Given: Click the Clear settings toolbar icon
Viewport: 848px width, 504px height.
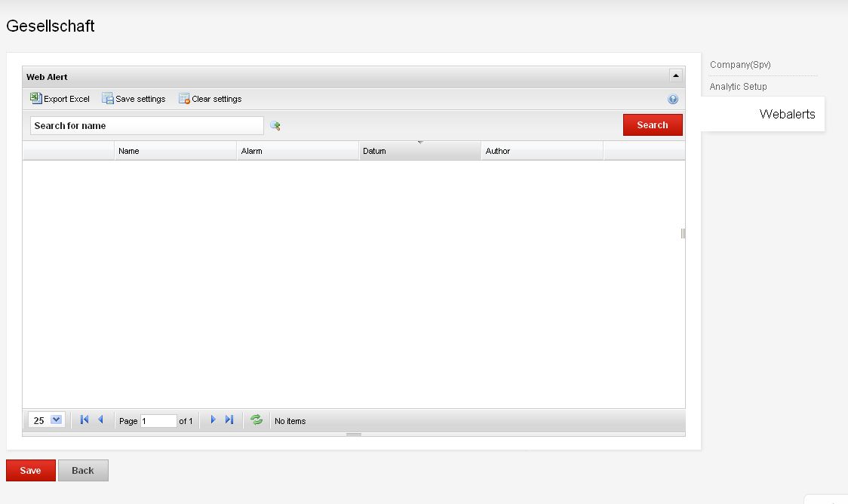Looking at the screenshot, I should pos(184,98).
